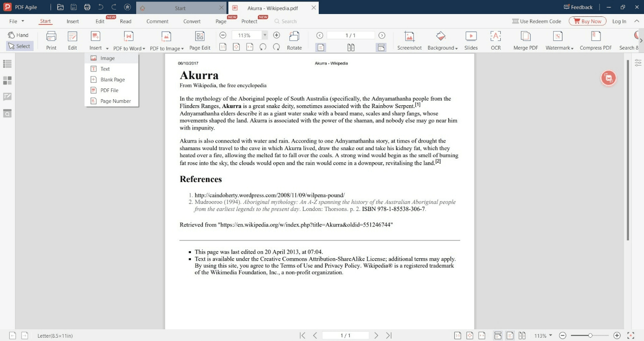Enable continuous scrolling view mode

tap(381, 47)
